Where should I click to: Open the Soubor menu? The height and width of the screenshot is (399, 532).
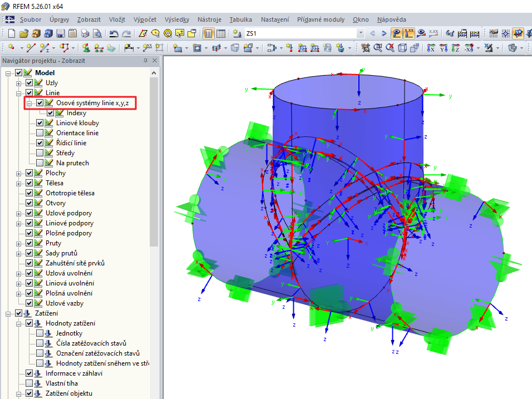(x=31, y=19)
